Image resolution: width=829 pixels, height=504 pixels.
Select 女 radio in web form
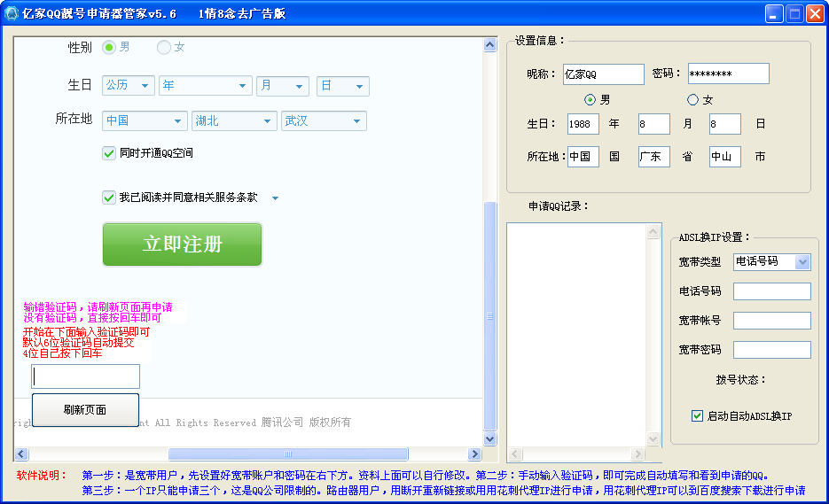[164, 48]
